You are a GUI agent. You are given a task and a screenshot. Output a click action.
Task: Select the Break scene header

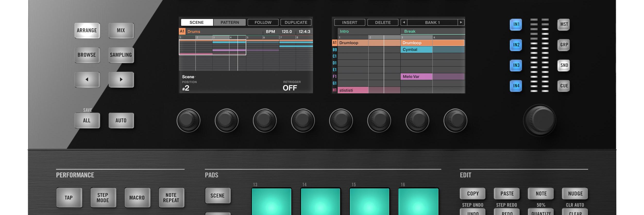pyautogui.click(x=433, y=31)
